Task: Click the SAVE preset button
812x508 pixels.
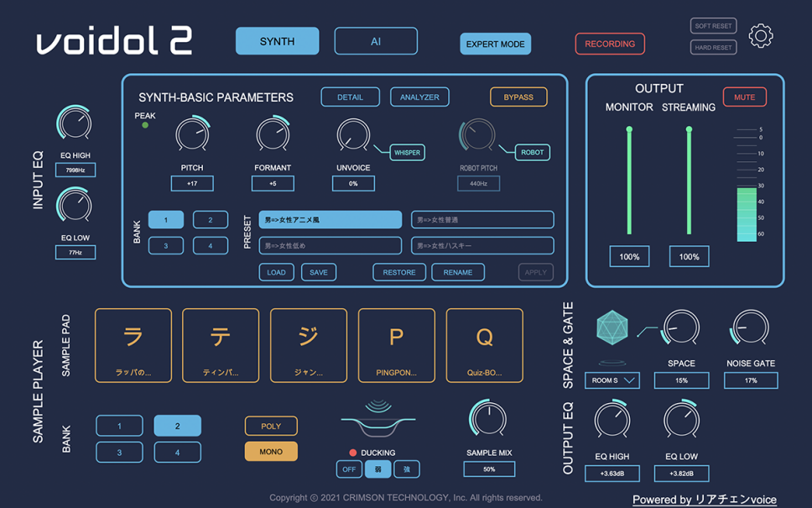Action: [319, 272]
